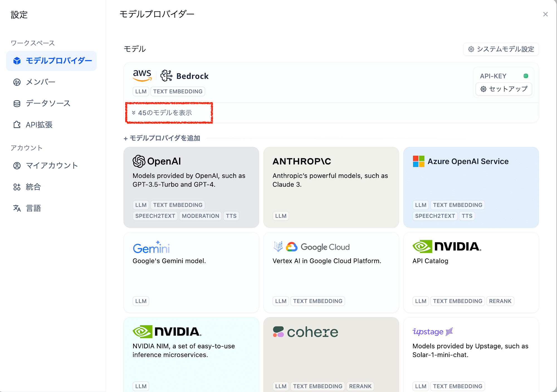The image size is (557, 392).
Task: Click the Cohere logo
Action: click(305, 332)
